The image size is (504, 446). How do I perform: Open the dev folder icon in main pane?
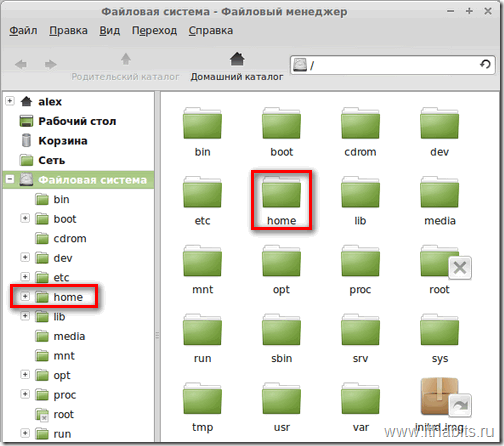439,123
